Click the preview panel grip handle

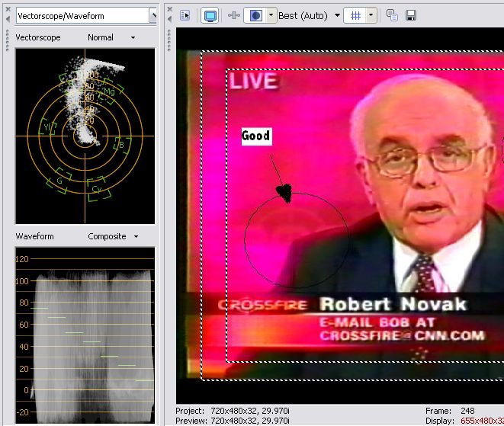pos(169,41)
